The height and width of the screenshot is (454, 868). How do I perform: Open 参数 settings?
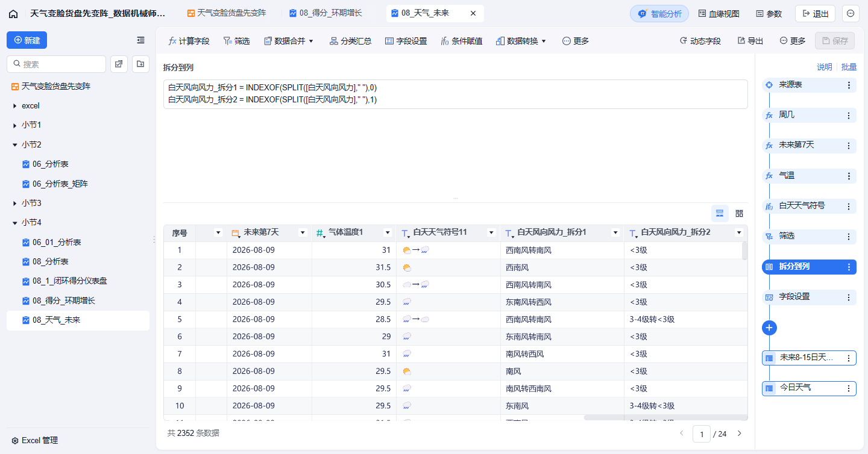click(x=769, y=13)
